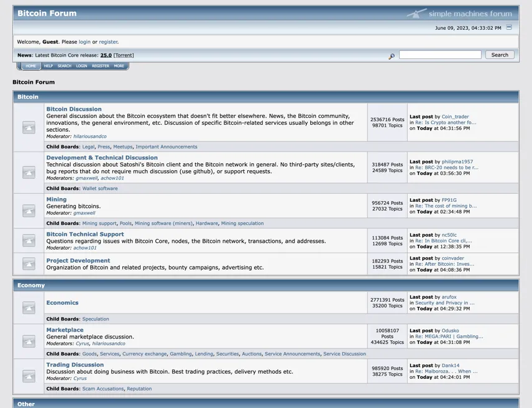Open the LOGIN tab
The image size is (532, 408).
81,66
